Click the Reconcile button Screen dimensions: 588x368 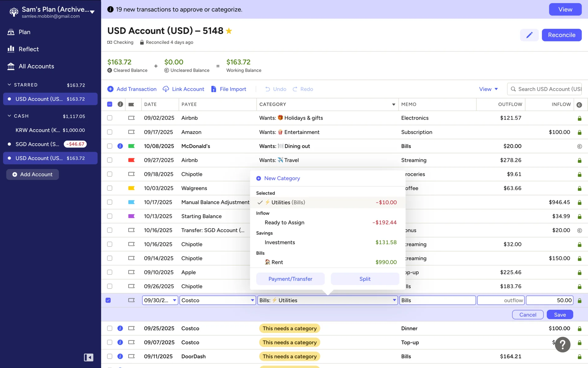[561, 35]
